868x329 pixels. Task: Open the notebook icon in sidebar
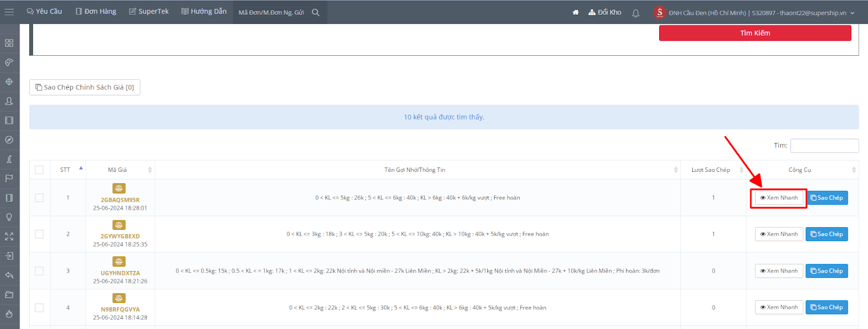(x=9, y=198)
